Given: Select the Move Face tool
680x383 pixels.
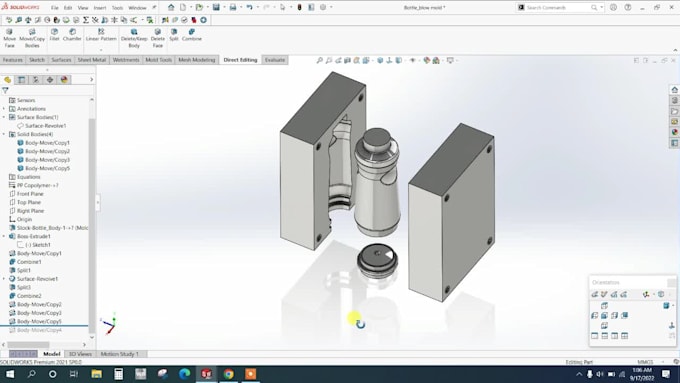Looking at the screenshot, I should pos(10,38).
